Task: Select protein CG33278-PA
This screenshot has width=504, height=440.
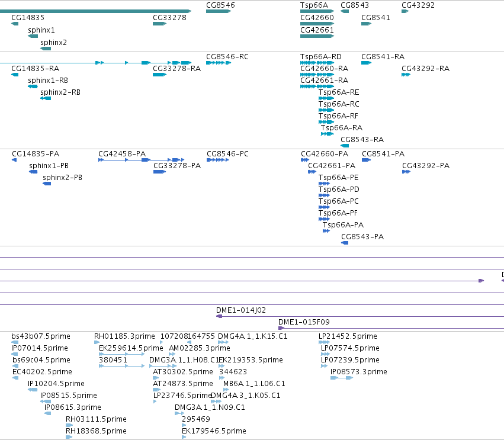Action: (159, 172)
